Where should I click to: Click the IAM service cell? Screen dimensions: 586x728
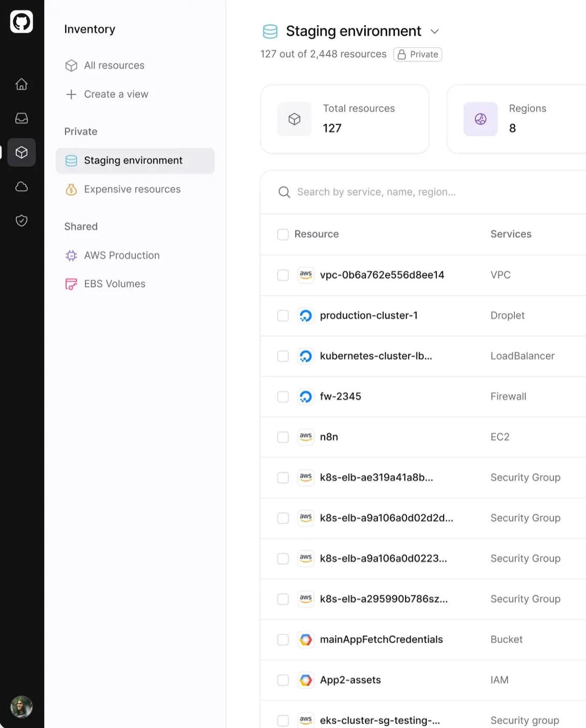click(x=499, y=680)
